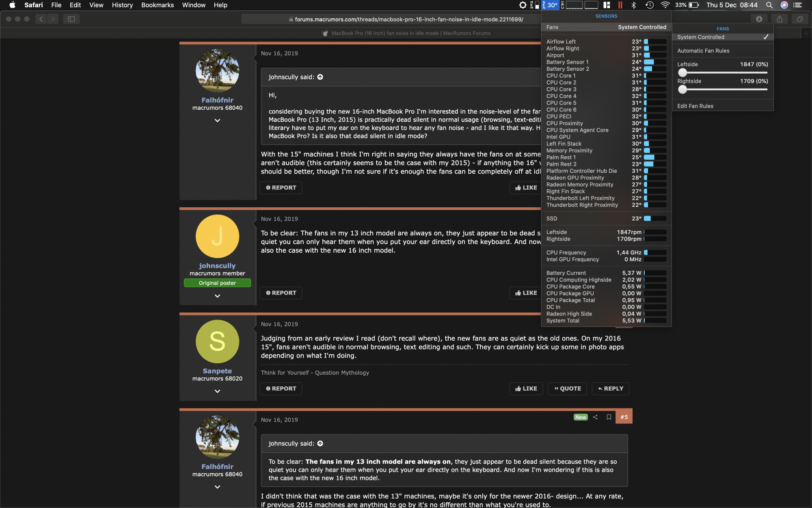Viewport: 812px width, 508px height.
Task: Click the window tiling grid icon in menu bar
Action: pos(607,5)
